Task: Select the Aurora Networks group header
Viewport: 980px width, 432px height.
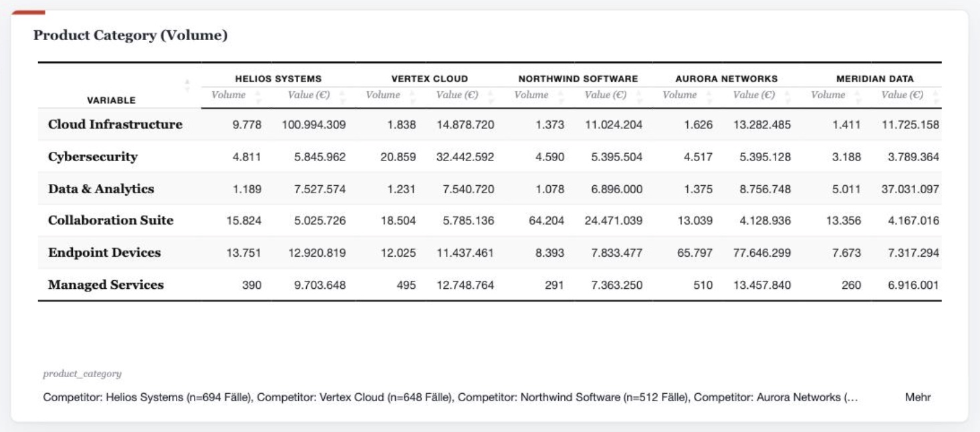Action: click(727, 78)
